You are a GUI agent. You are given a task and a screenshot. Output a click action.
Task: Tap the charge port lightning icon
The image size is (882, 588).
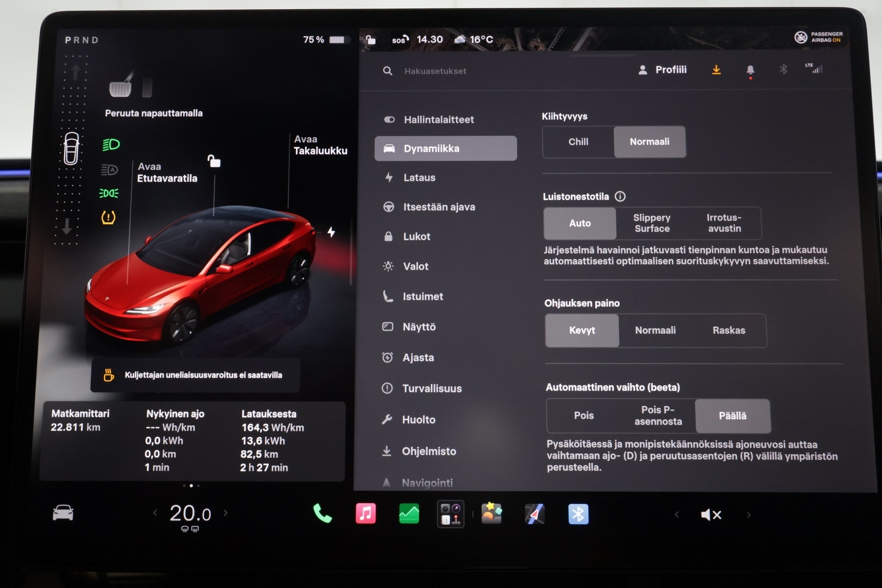point(331,232)
